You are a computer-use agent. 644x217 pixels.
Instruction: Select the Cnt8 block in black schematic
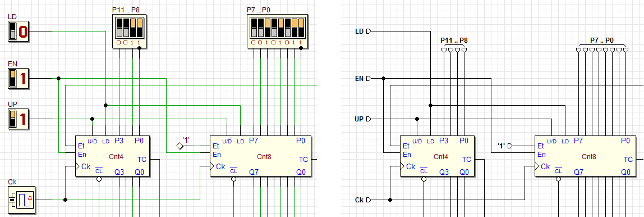585,156
